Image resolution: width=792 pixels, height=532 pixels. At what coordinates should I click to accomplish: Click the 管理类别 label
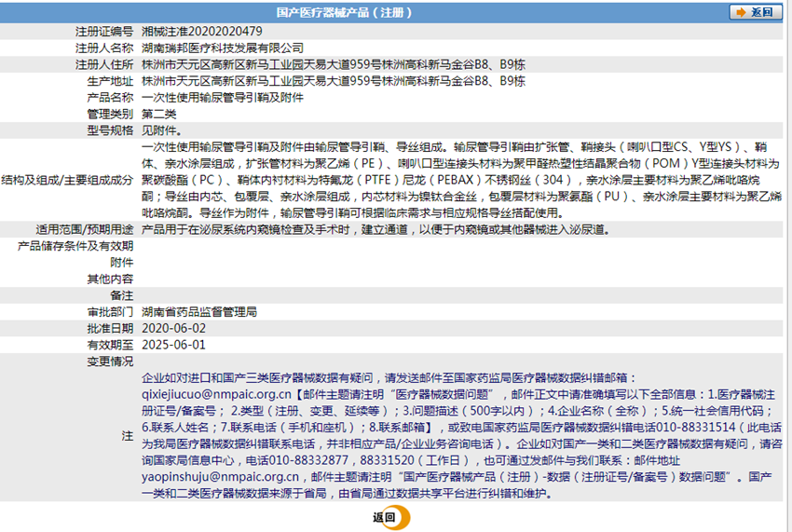[110, 115]
